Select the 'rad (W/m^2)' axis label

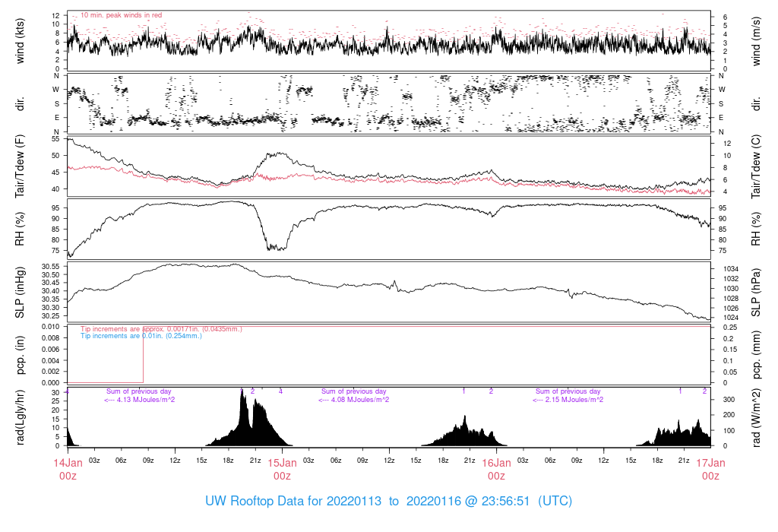point(756,418)
